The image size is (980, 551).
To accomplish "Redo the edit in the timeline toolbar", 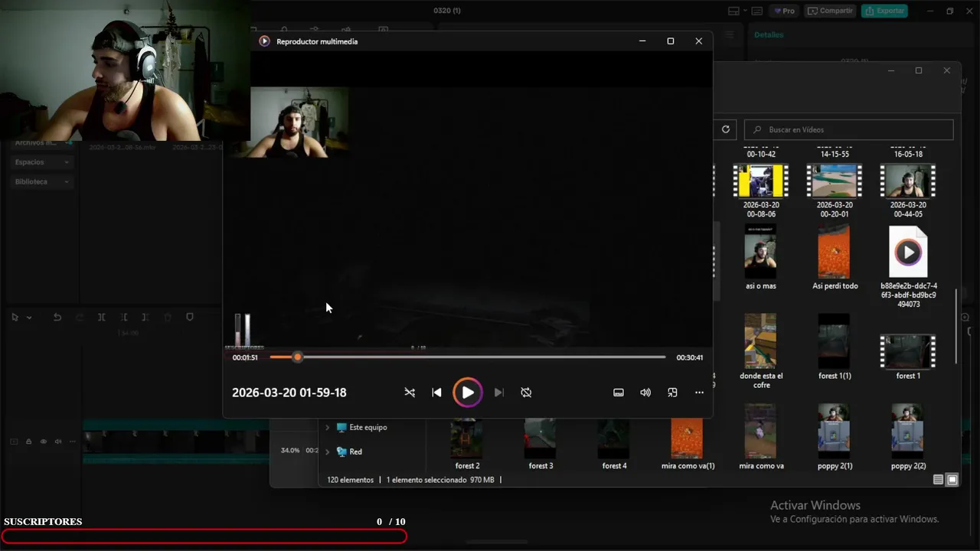I will click(x=79, y=317).
